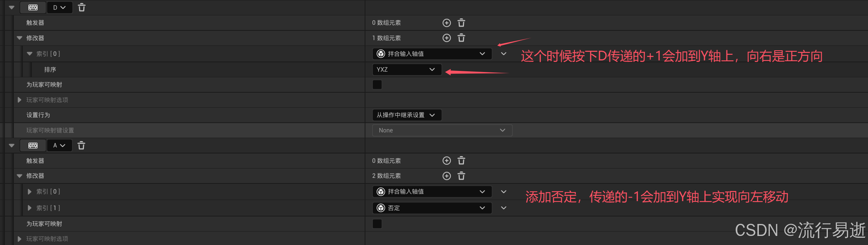Delete the D key mapping with trash icon
Image resolution: width=868 pixels, height=245 pixels.
[x=81, y=8]
